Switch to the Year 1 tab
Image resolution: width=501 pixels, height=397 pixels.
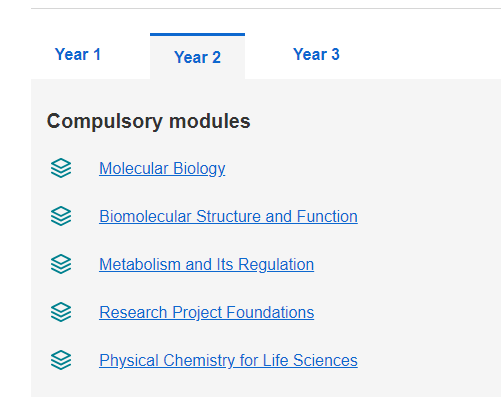pos(78,54)
